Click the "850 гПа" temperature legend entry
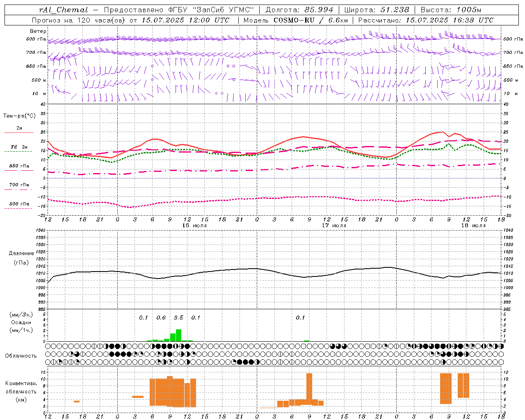The width and height of the screenshot is (525, 420). [x=19, y=166]
